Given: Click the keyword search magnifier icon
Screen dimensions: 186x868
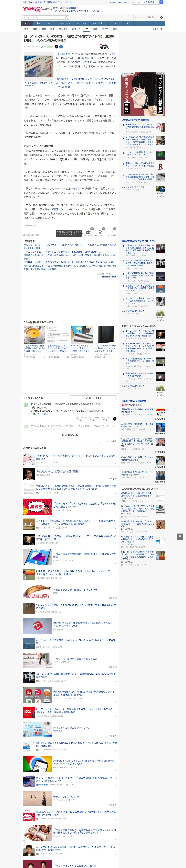Looking at the screenshot, I should coord(66,17).
